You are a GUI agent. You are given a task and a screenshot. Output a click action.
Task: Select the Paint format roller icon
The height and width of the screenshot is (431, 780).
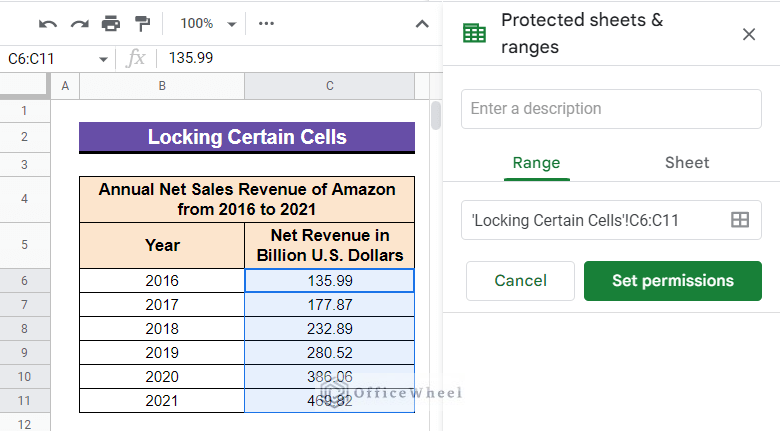(x=143, y=23)
